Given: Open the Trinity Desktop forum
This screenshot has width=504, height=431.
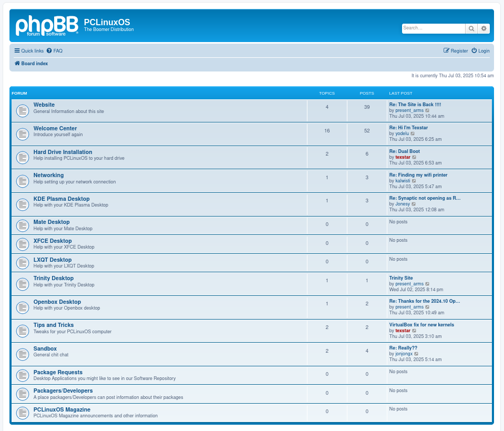Looking at the screenshot, I should pyautogui.click(x=54, y=279).
